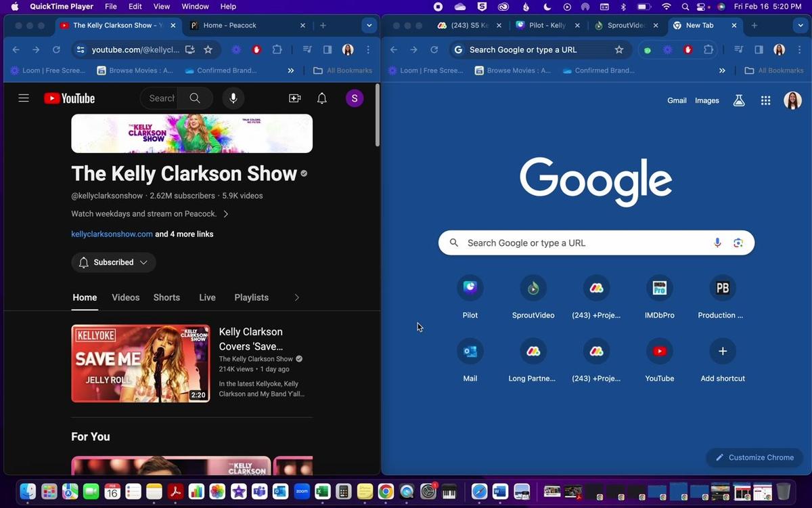This screenshot has width=812, height=508.
Task: Start voice search with YouTube microphone
Action: coord(233,98)
